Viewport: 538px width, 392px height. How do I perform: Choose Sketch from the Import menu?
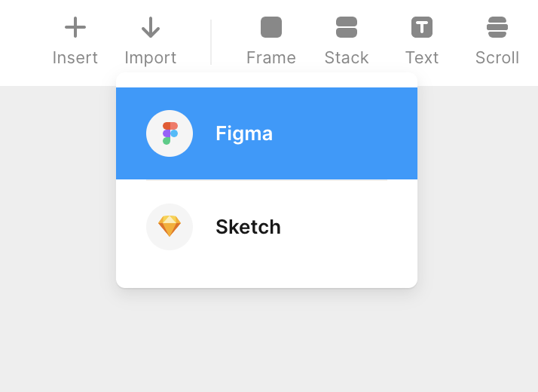point(248,227)
